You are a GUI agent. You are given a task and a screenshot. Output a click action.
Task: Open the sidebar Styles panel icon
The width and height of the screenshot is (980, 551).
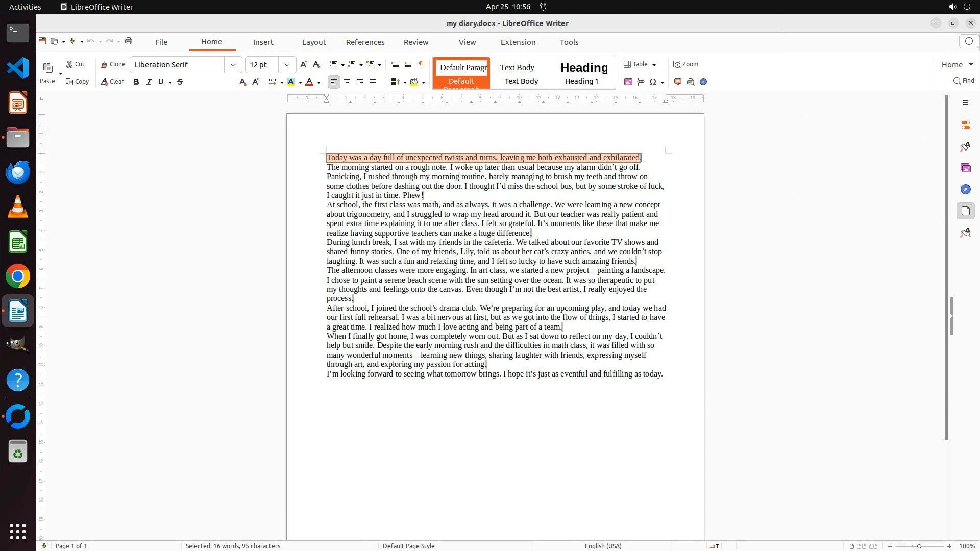(965, 147)
